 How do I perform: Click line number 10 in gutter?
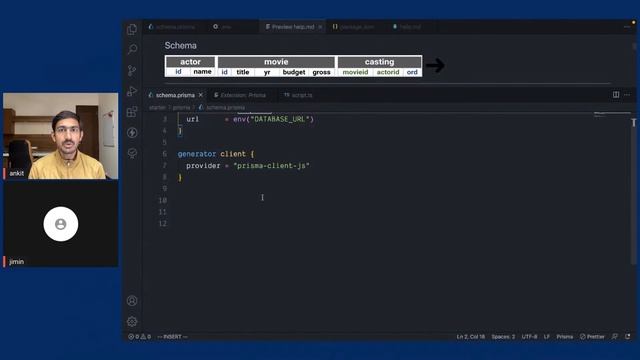(x=162, y=200)
